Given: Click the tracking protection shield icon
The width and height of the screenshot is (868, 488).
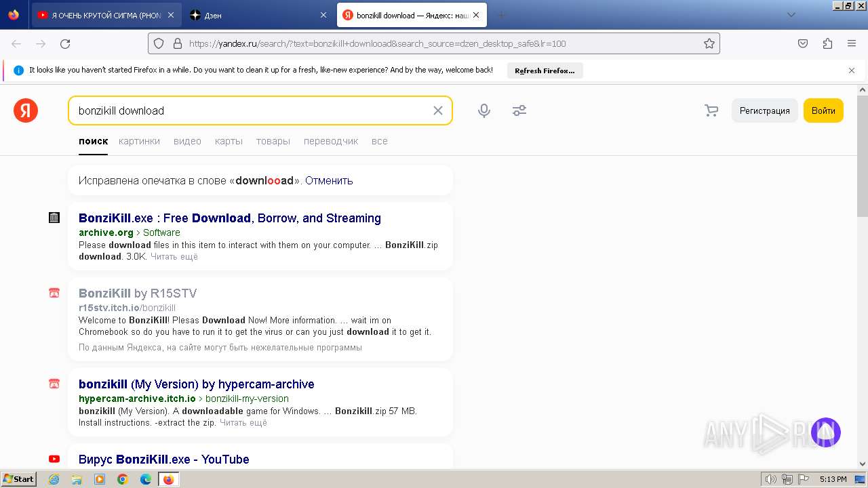Looking at the screenshot, I should tap(159, 43).
